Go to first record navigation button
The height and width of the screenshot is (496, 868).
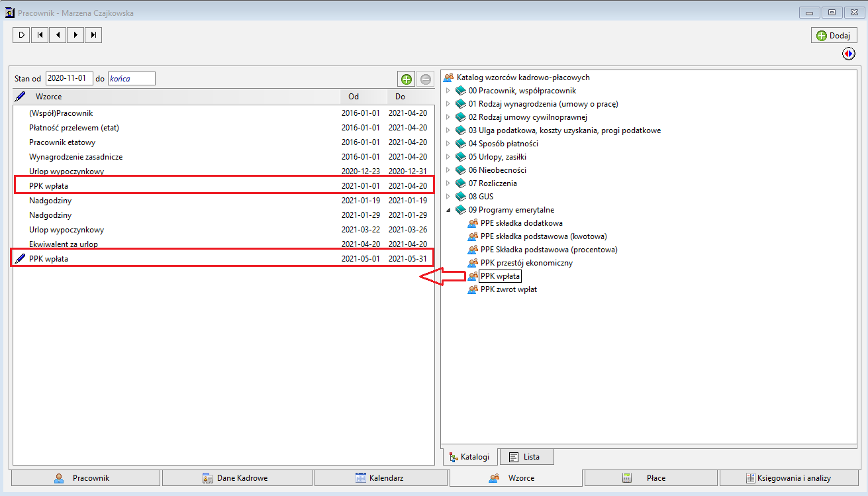pos(40,34)
